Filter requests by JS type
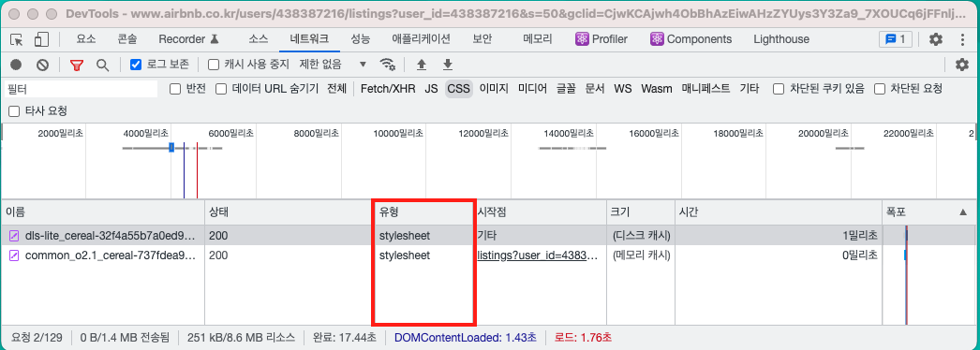This screenshot has width=980, height=350. click(431, 89)
